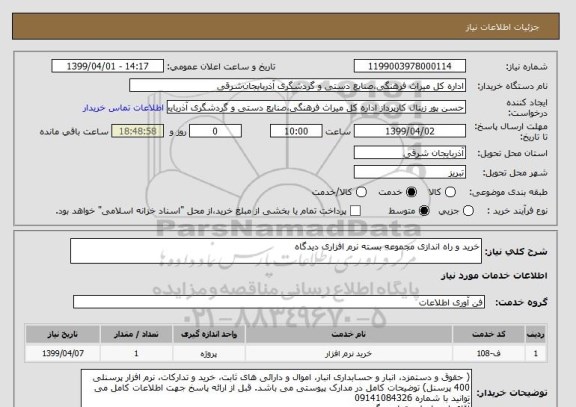
Task: Click the delivery province field آذربایجان شرقی
Action: [410, 153]
